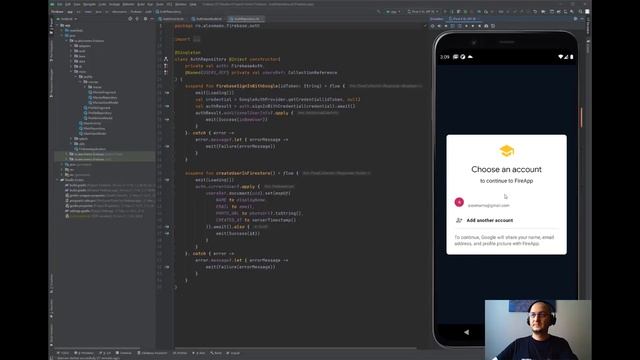Collapse the Gradle Scripts node
640x360 pixels.
57,180
